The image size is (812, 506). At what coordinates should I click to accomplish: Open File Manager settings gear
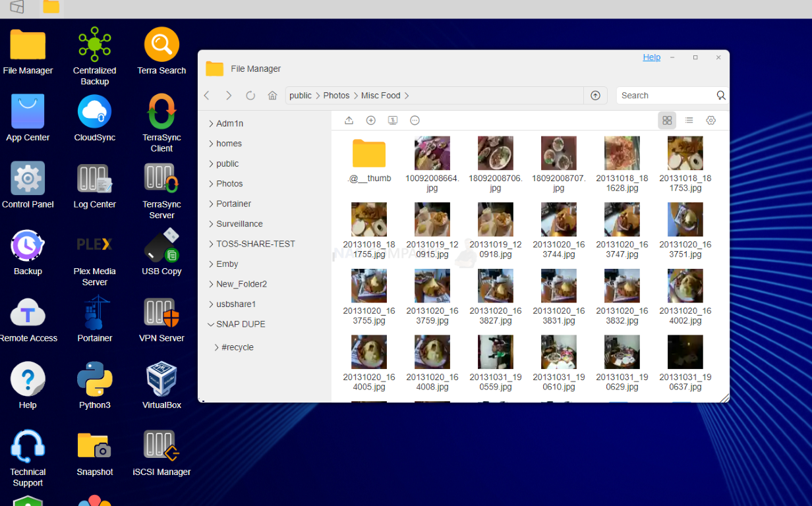(710, 121)
